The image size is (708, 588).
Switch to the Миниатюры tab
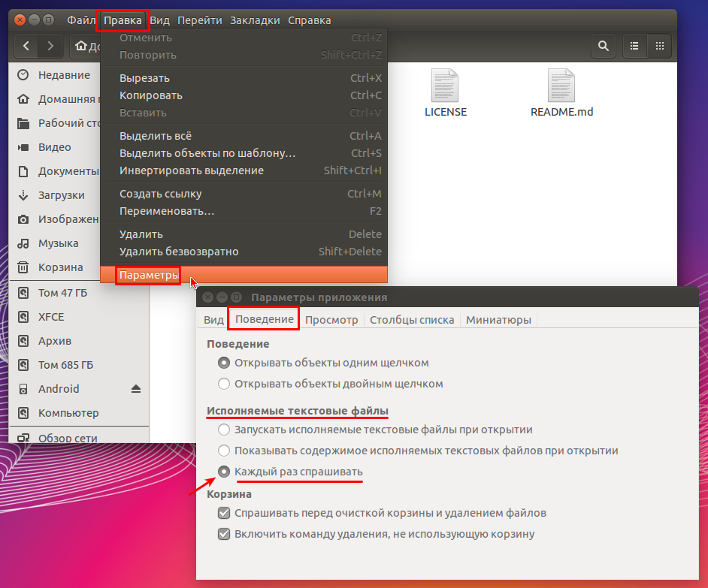pyautogui.click(x=498, y=320)
